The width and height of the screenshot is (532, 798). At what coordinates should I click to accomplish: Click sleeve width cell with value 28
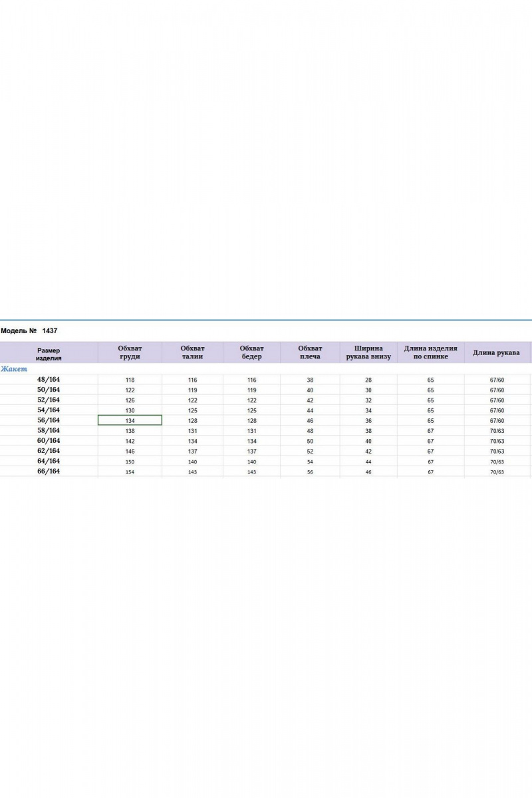point(368,380)
